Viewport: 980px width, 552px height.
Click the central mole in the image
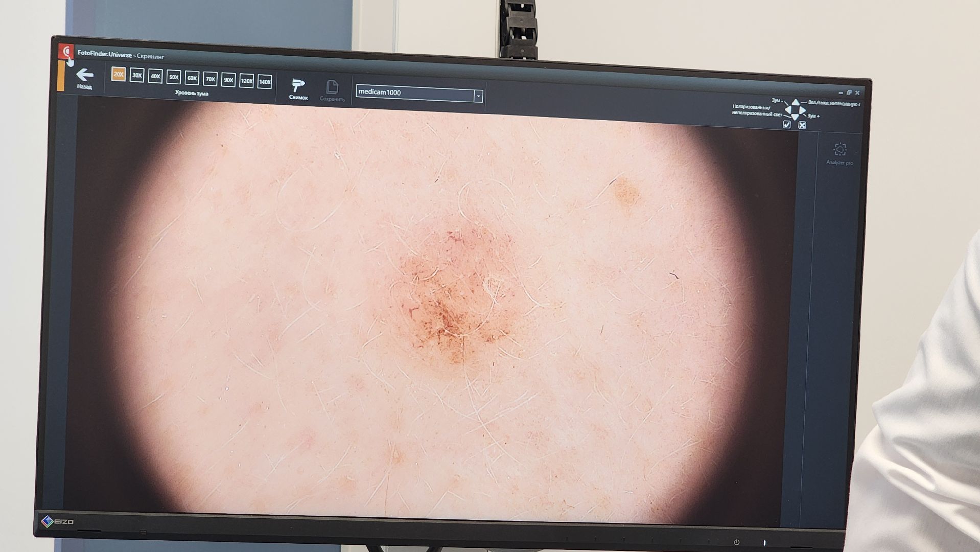450,302
